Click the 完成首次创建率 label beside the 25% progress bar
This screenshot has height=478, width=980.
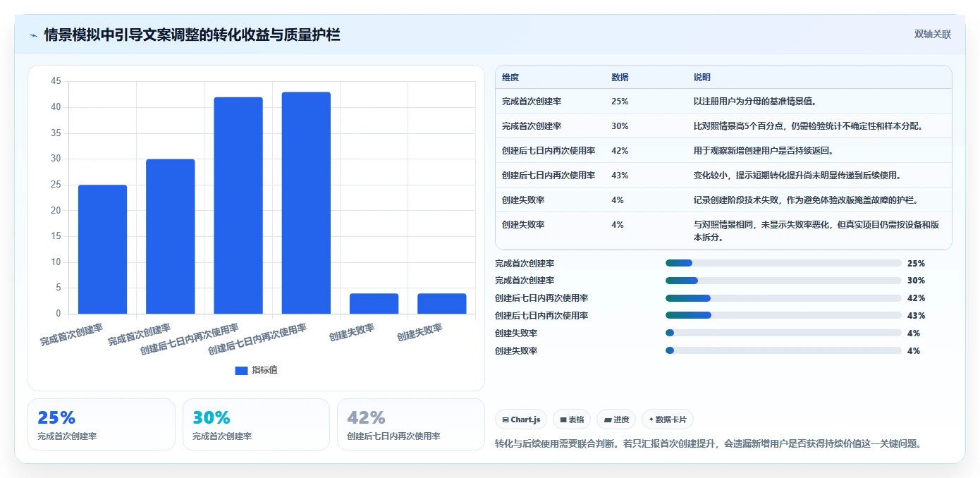[525, 263]
